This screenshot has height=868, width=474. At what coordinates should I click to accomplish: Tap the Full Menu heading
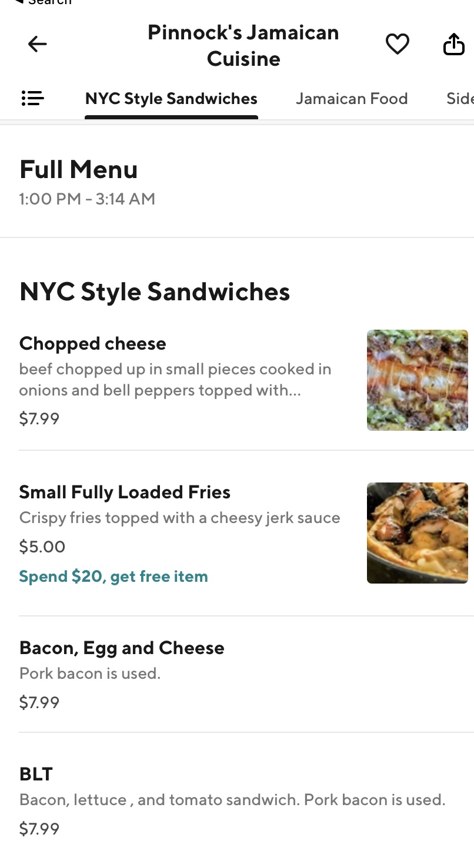(79, 170)
